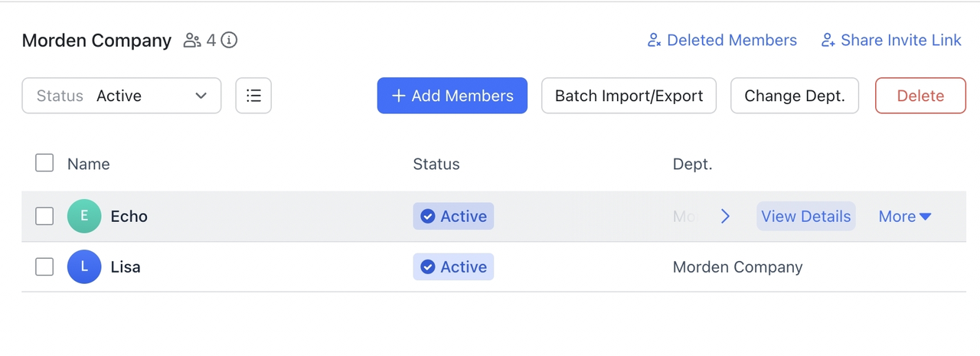
Task: Click the Share Invite Link person icon
Action: [828, 41]
